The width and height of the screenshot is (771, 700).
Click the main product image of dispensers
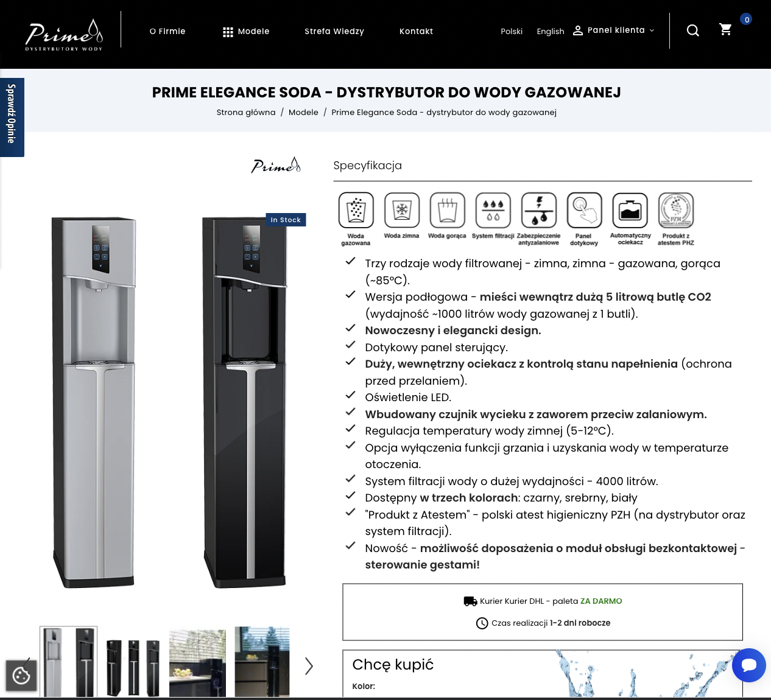pos(169,402)
